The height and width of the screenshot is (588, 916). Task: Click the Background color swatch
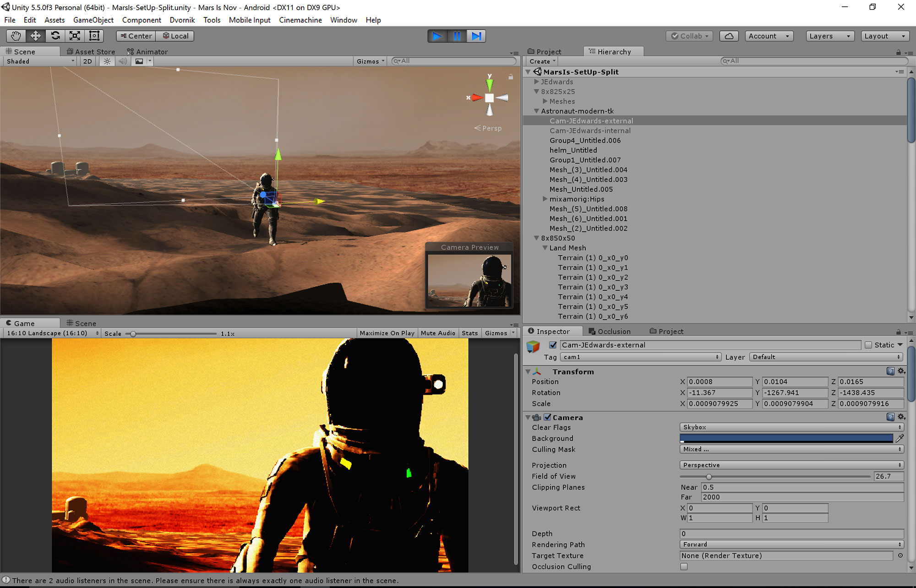(x=786, y=438)
